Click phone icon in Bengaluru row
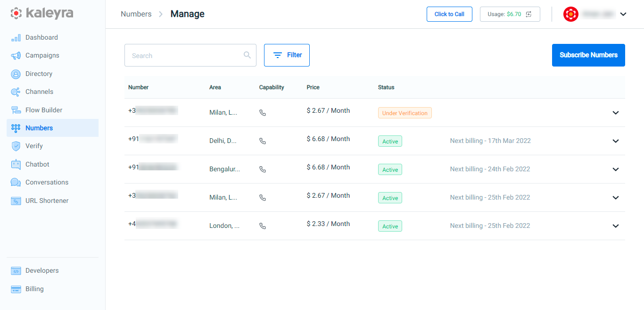644x310 pixels. point(263,169)
